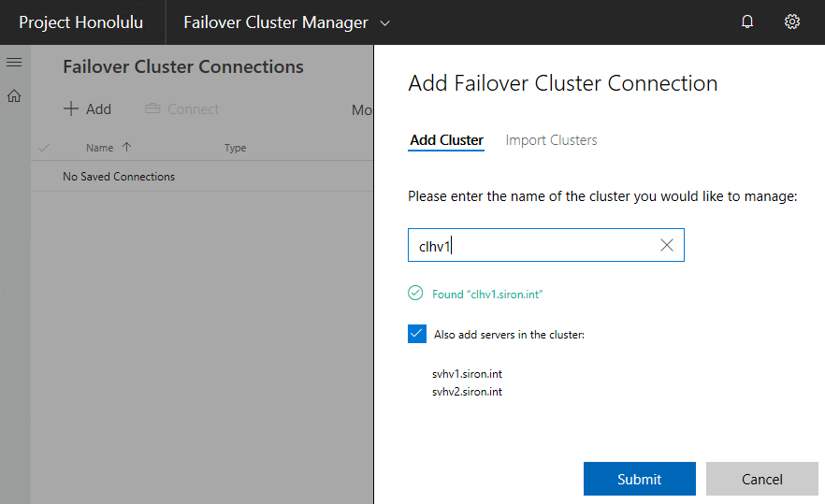Viewport: 825px width, 504px height.
Task: Click the svhv1.siron.int server entry
Action: 468,374
